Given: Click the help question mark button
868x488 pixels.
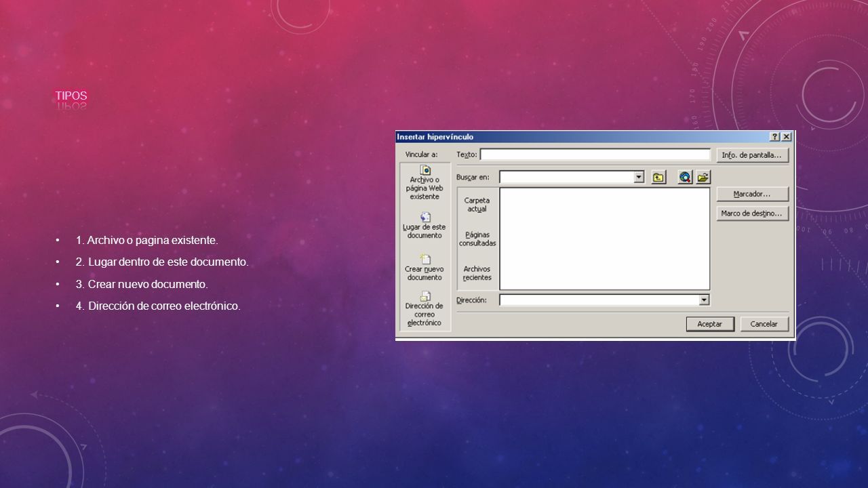Looking at the screenshot, I should [x=774, y=137].
